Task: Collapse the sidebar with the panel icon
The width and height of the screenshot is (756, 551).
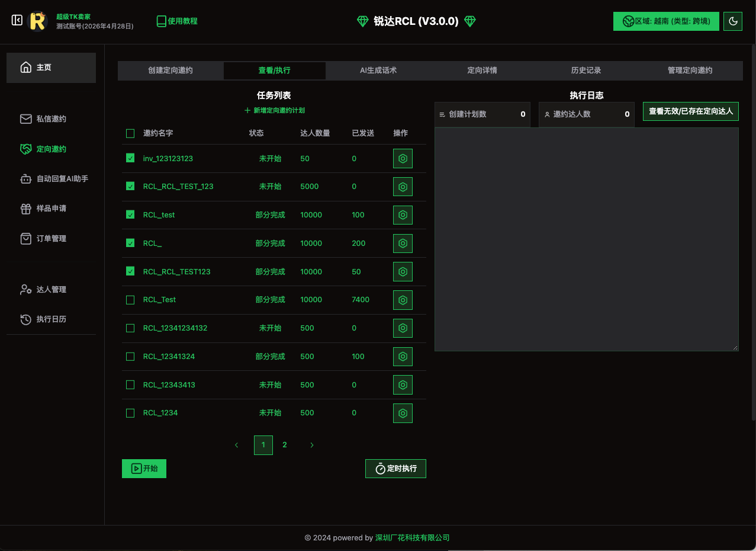Action: (17, 21)
